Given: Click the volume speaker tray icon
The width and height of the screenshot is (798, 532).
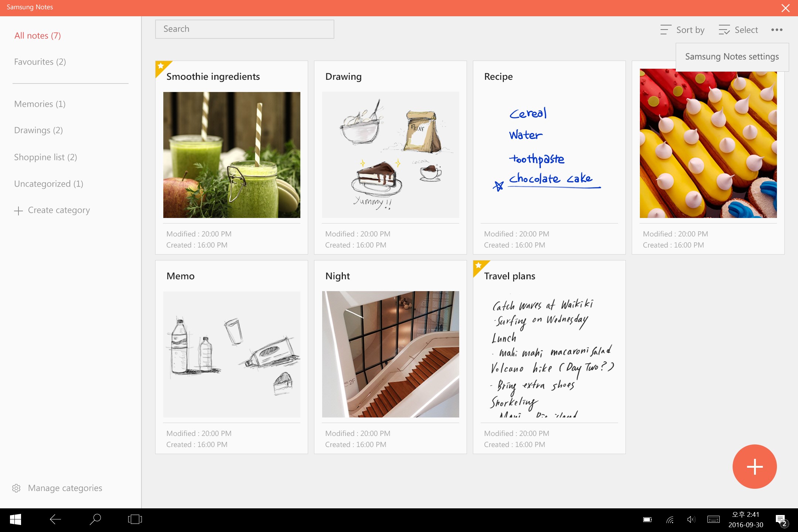Looking at the screenshot, I should coord(691,520).
